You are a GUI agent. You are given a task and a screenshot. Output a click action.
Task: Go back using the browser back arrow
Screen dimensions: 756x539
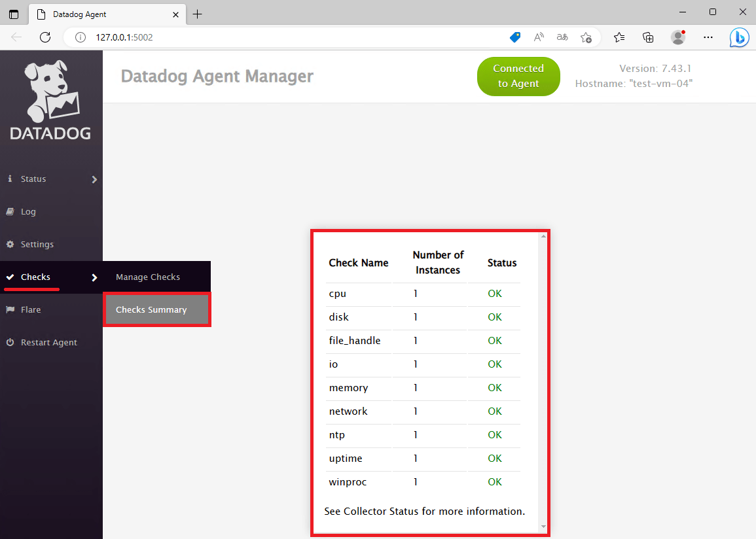[x=16, y=37]
